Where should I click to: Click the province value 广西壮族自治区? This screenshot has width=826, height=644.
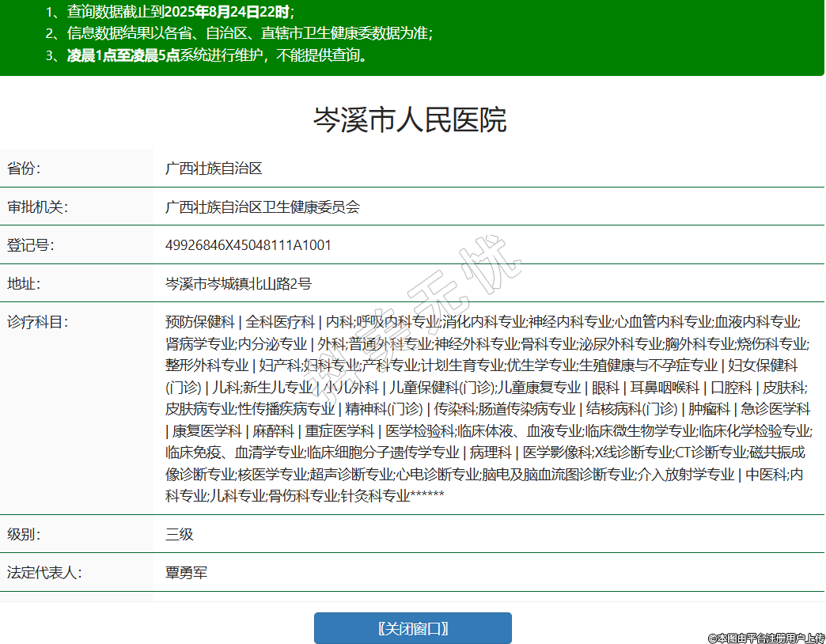214,169
